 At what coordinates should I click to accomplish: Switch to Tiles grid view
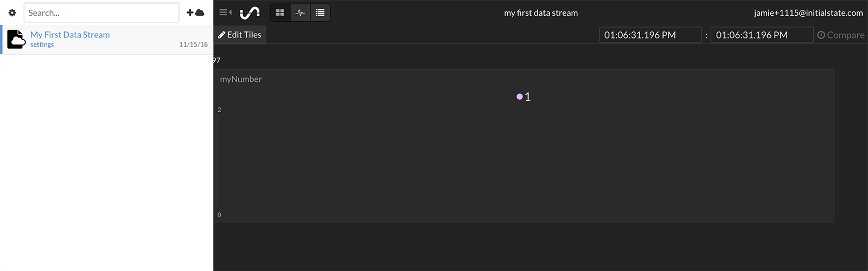pos(280,12)
